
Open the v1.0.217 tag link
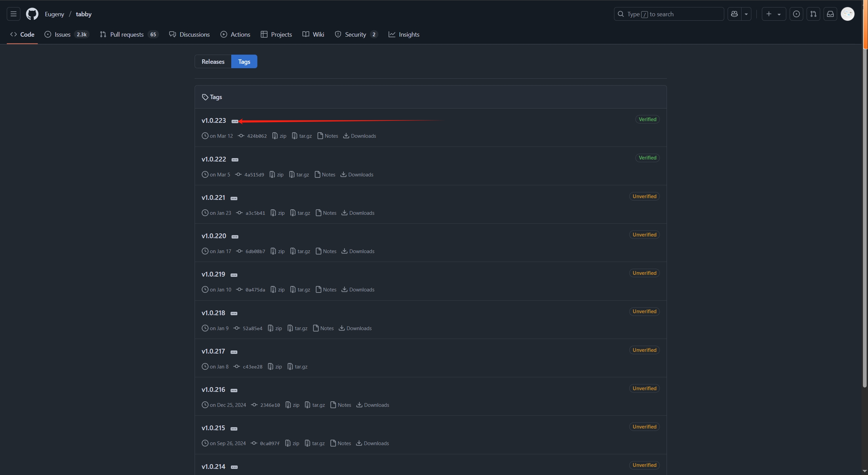click(x=213, y=351)
